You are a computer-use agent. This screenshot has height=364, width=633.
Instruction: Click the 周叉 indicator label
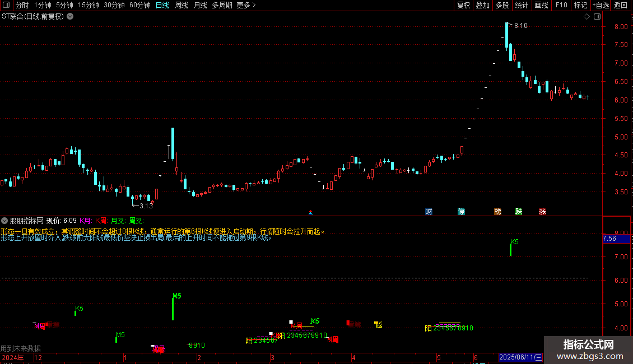(136, 221)
